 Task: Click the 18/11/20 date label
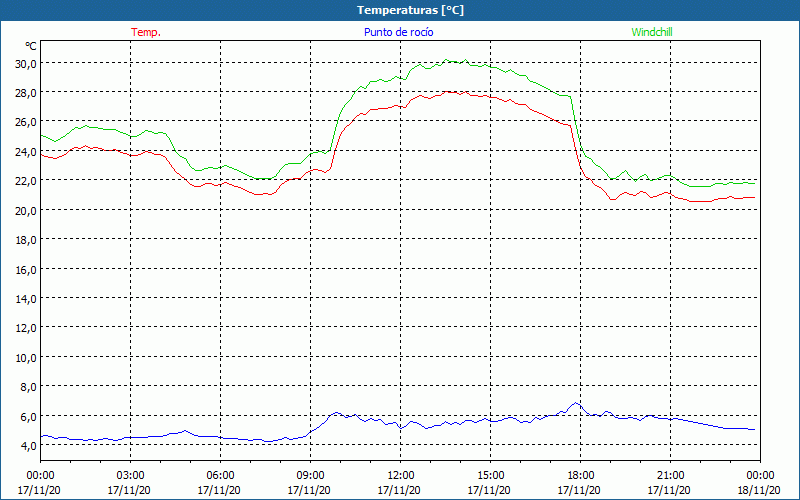pos(759,490)
